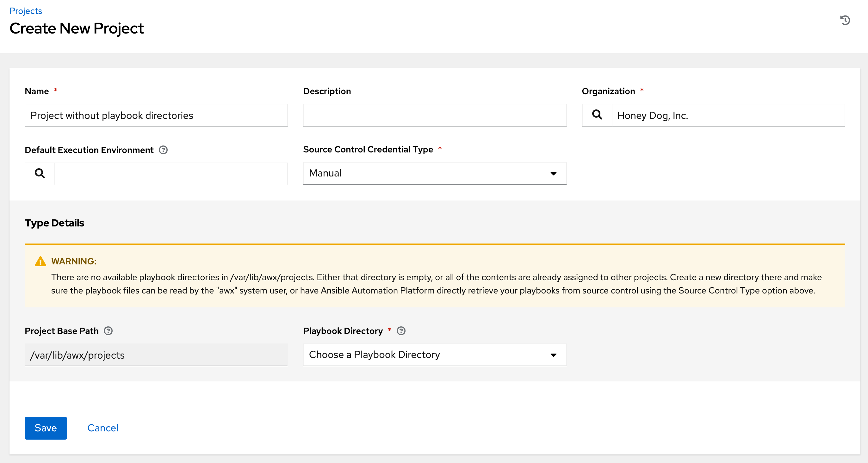The width and height of the screenshot is (868, 463).
Task: Click the Cancel link
Action: 103,428
